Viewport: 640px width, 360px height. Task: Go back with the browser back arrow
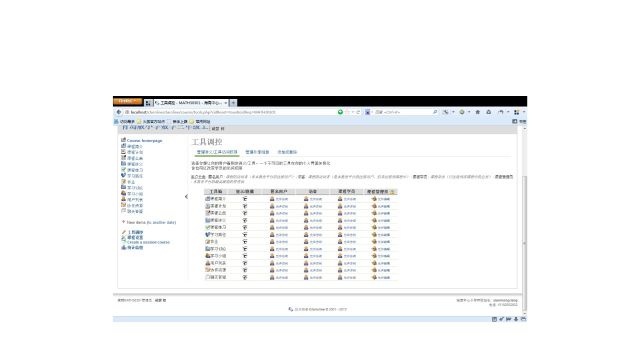[119, 112]
